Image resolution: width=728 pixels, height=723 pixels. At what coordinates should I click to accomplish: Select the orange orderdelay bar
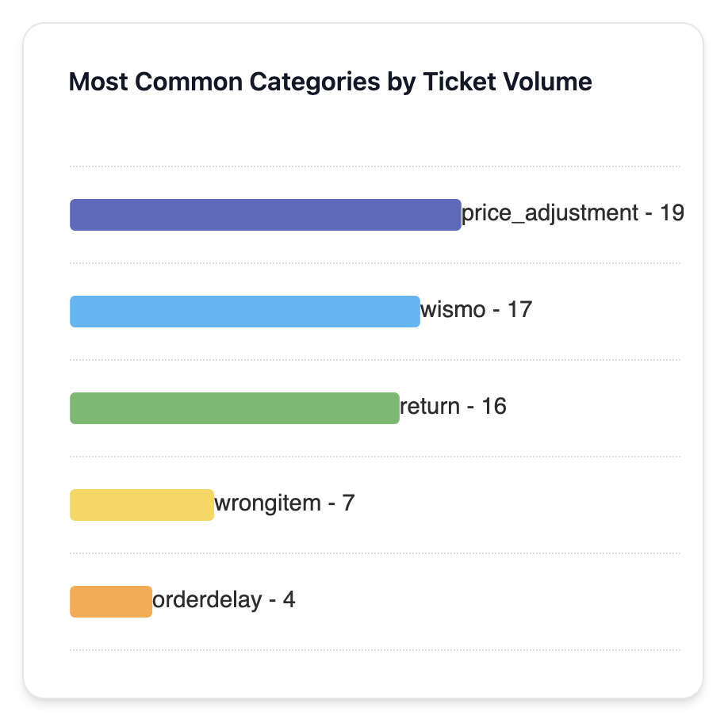110,602
